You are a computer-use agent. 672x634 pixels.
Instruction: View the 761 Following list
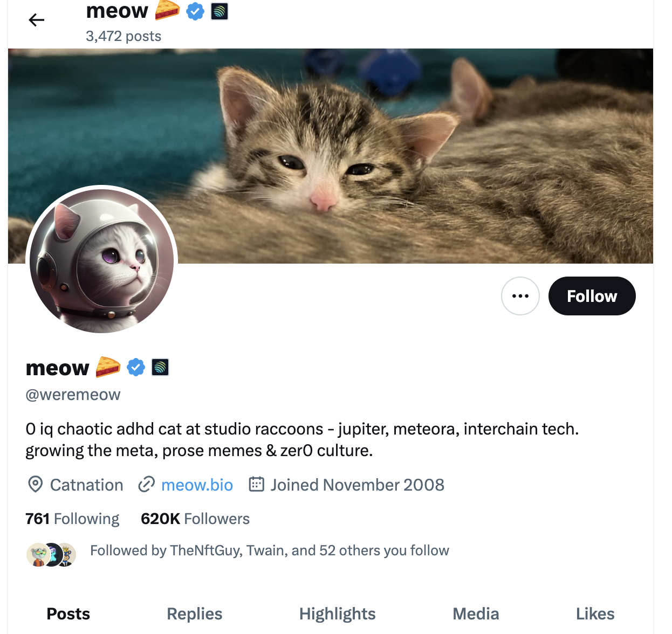coord(72,519)
